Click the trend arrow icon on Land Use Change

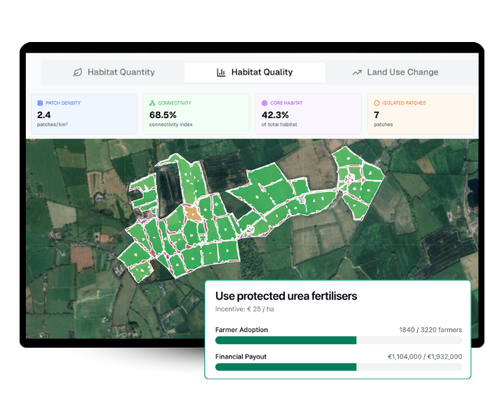[357, 72]
